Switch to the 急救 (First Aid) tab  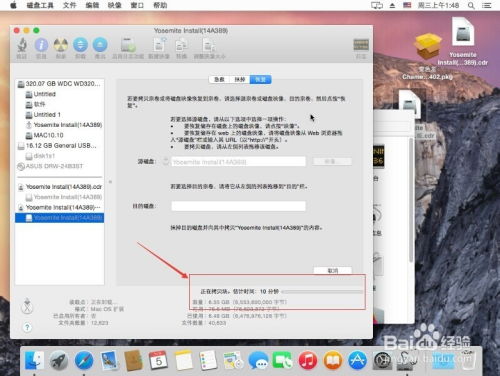point(219,80)
